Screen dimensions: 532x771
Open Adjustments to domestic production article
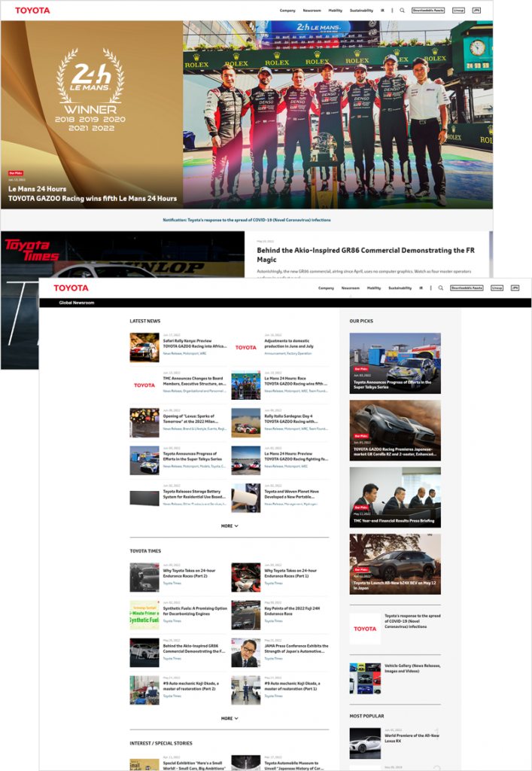[290, 343]
